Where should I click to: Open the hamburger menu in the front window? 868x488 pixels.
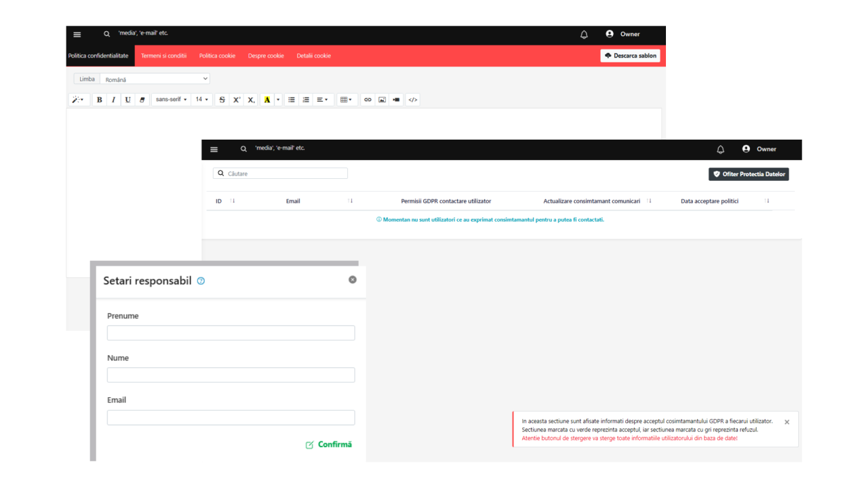214,149
